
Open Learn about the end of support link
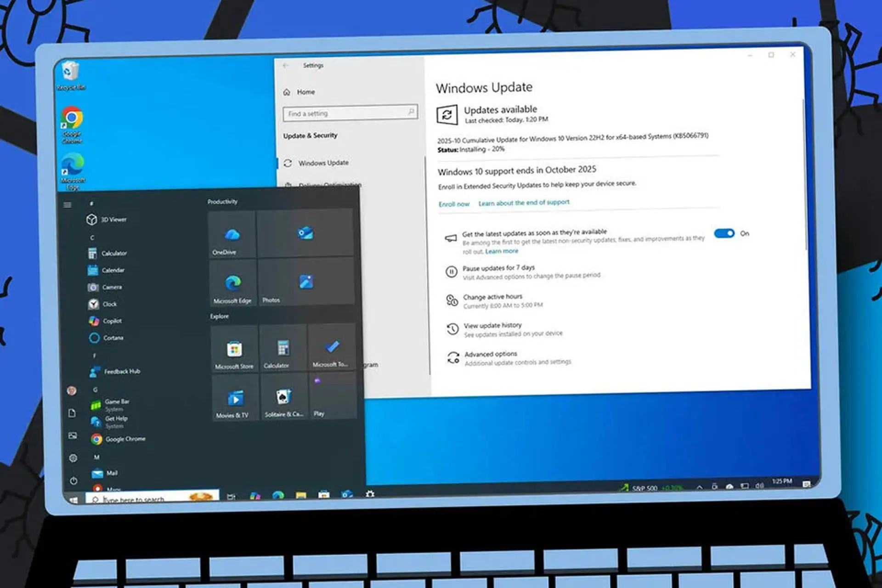524,203
